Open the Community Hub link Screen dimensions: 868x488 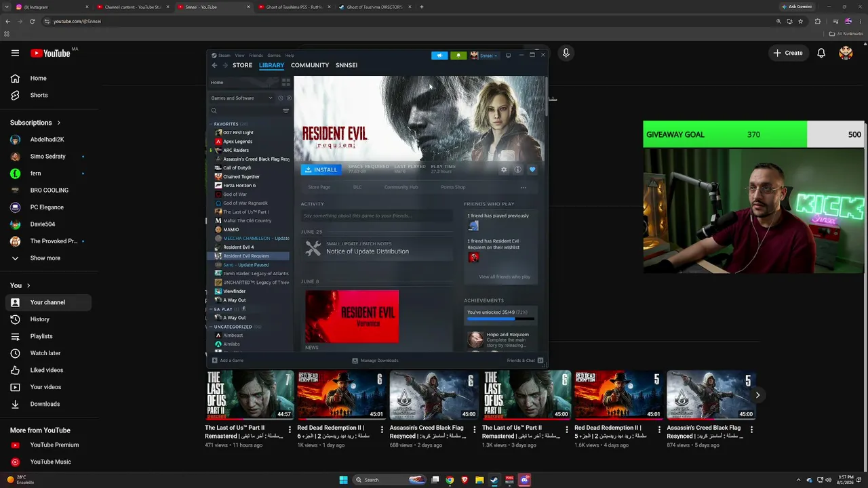coord(401,187)
